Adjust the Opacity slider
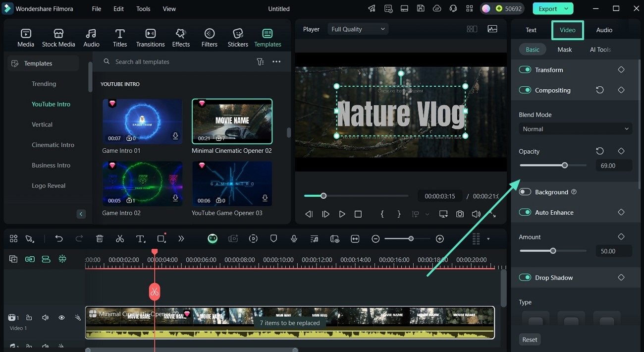 (x=553, y=165)
